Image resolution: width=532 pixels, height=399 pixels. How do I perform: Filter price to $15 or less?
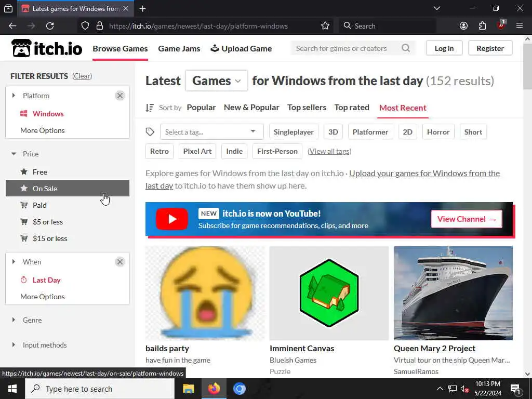(x=68, y=238)
